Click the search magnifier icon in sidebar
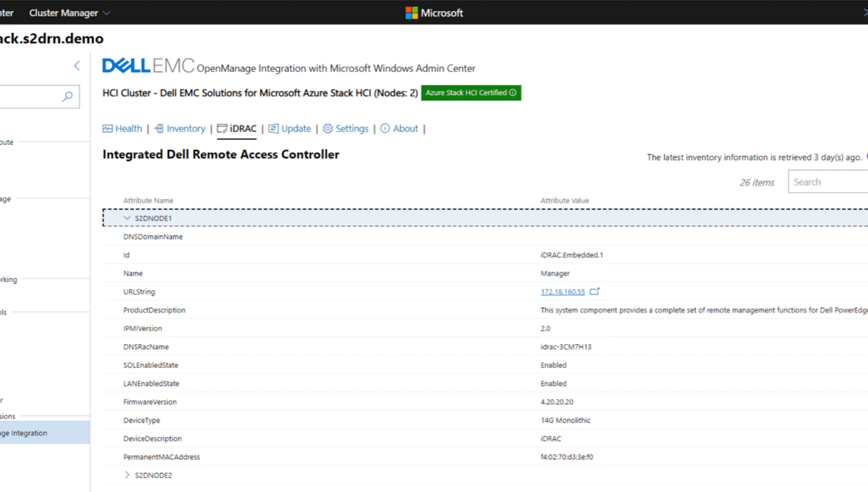 click(x=68, y=96)
